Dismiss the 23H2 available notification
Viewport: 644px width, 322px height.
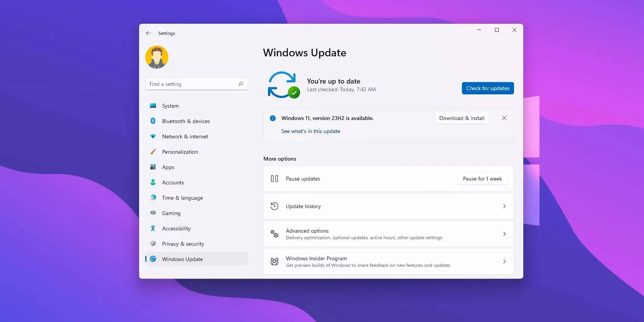(504, 118)
